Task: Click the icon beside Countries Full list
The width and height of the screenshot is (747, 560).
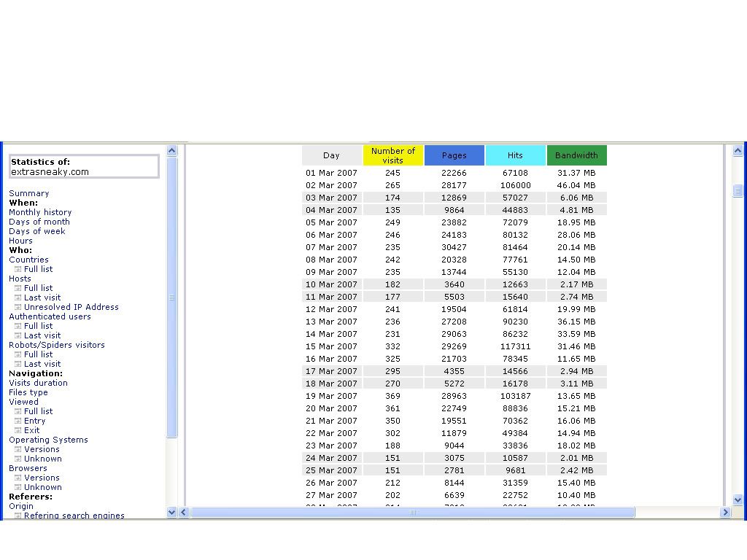Action: tap(18, 269)
